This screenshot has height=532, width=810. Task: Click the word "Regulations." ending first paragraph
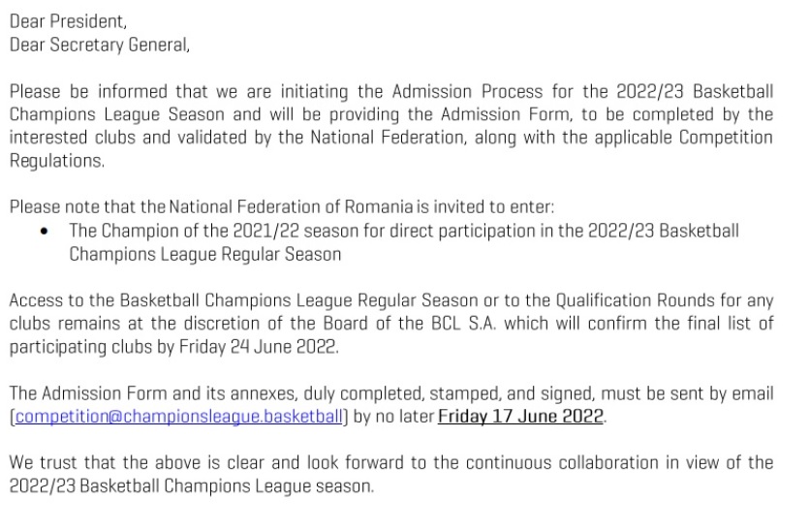(56, 161)
